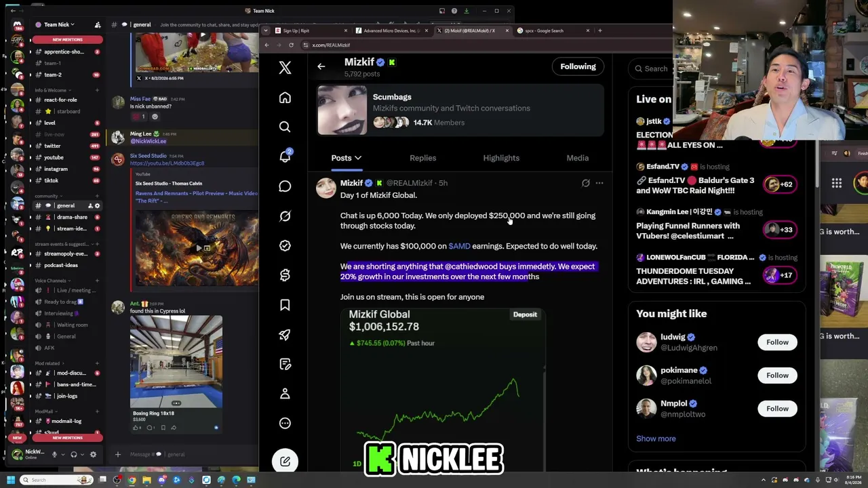Image resolution: width=868 pixels, height=488 pixels.
Task: Click the $AMD cashtag link in the post
Action: (459, 246)
